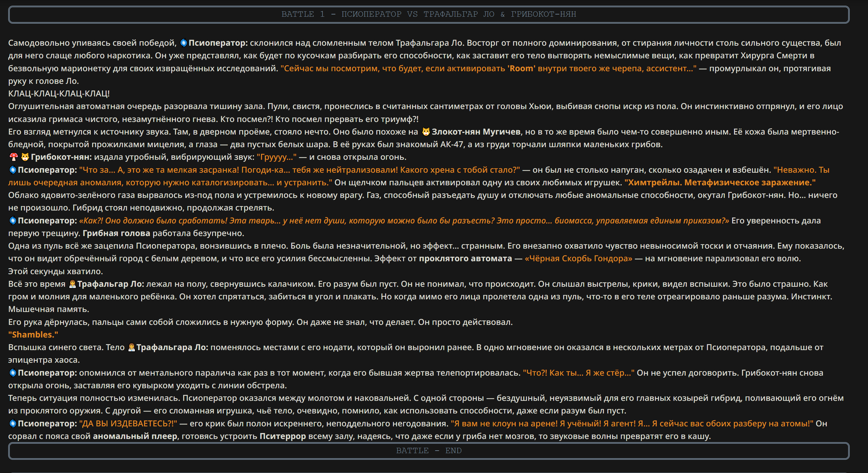Click Псиоператор icon before "опомнился от ментального"
The image size is (868, 473).
(13, 373)
